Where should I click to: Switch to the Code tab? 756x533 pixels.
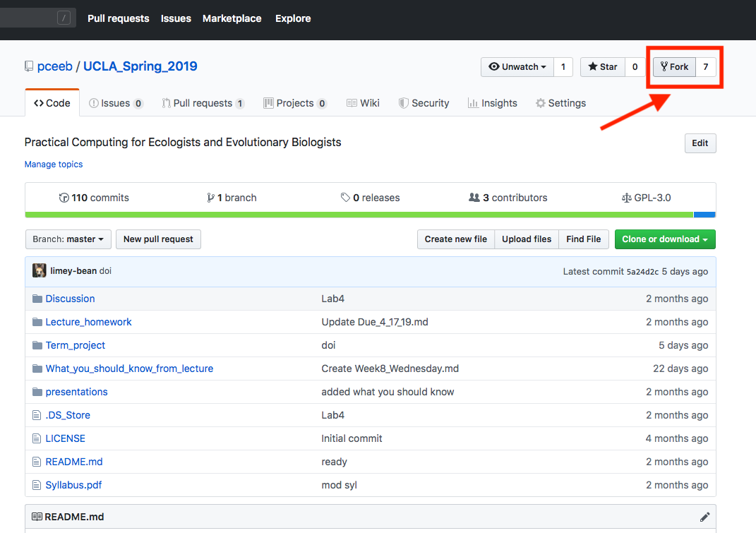point(52,103)
